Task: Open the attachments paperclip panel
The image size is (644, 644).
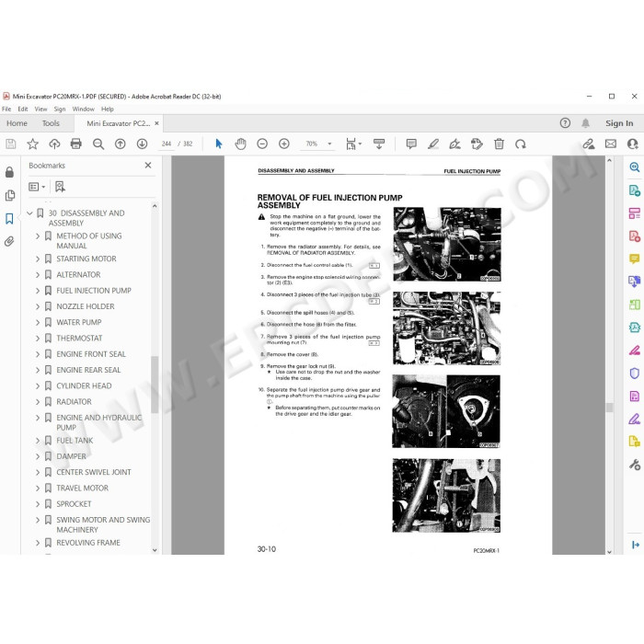Action: (x=9, y=241)
